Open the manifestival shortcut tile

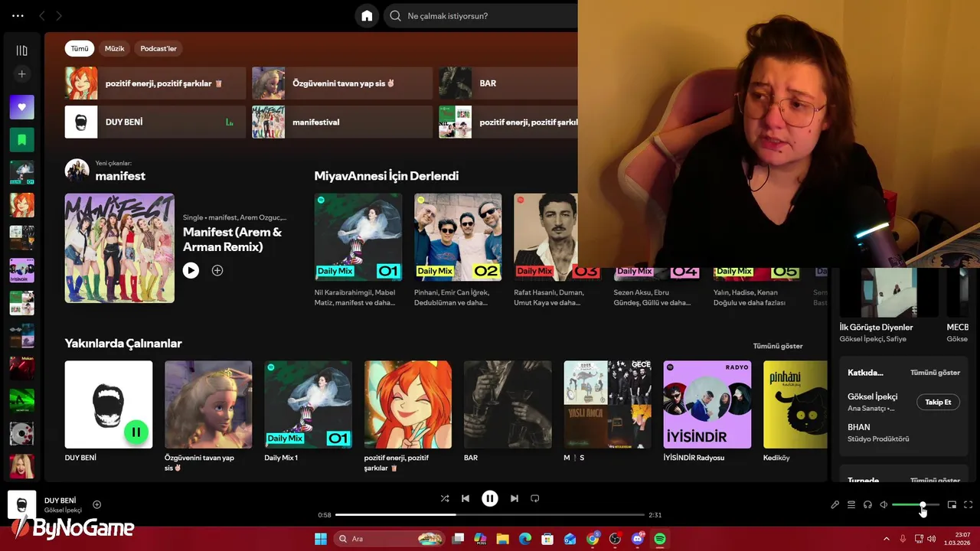click(342, 122)
